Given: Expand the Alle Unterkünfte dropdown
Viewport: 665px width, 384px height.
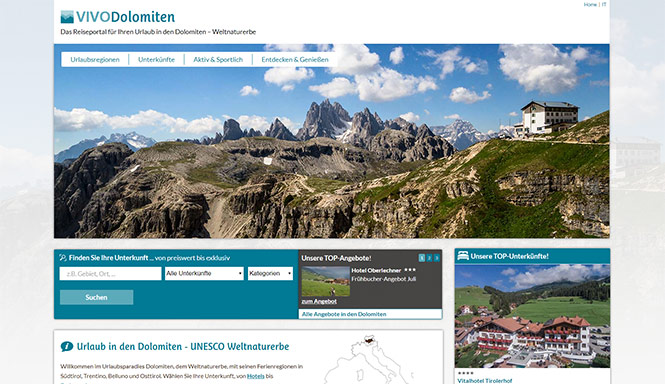Looking at the screenshot, I should pos(204,274).
